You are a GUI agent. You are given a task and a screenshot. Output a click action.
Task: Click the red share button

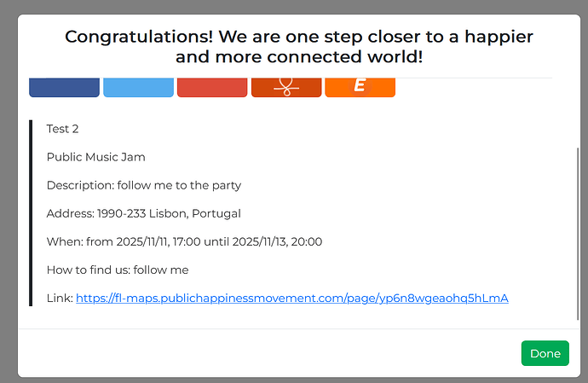[x=212, y=87]
